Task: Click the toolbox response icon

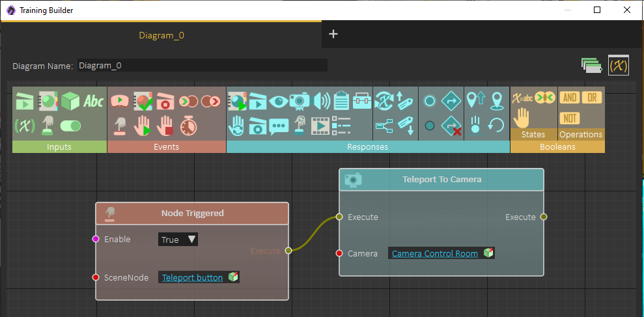Action: coord(362,101)
